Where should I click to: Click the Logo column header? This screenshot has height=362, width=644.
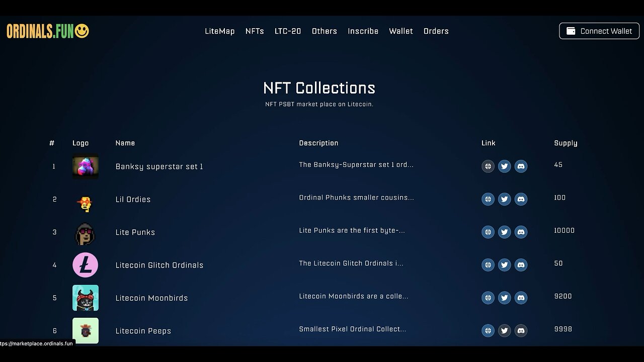[80, 143]
